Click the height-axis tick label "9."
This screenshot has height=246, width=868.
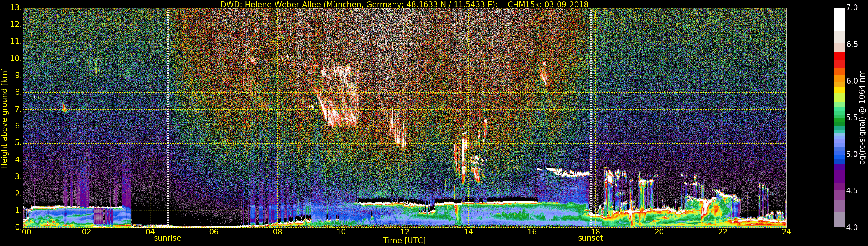click(18, 75)
